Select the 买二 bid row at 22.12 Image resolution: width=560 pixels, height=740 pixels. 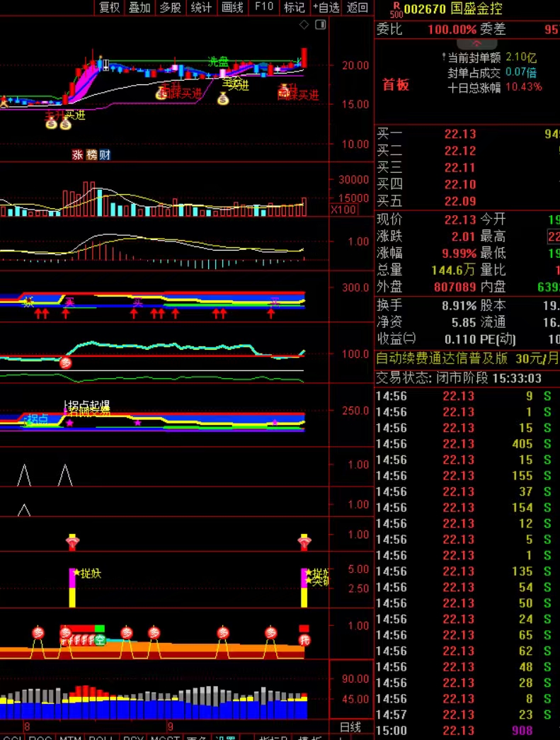[x=467, y=151]
